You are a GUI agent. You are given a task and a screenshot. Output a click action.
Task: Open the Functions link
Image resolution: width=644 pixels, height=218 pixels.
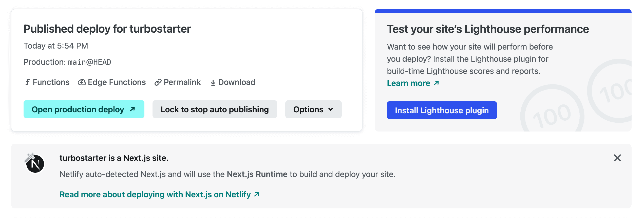pyautogui.click(x=47, y=82)
